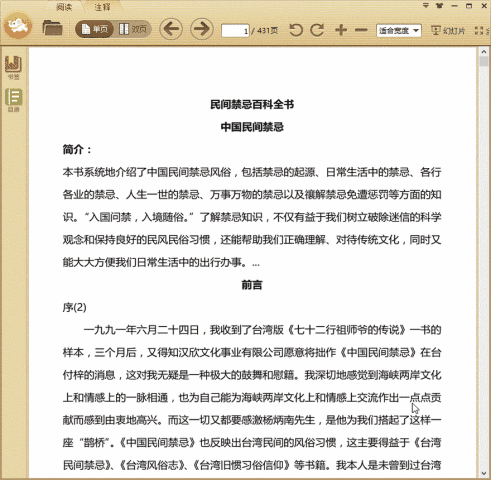Expand the fit width zoom dropdown
Image resolution: width=491 pixels, height=480 pixels.
coord(398,31)
